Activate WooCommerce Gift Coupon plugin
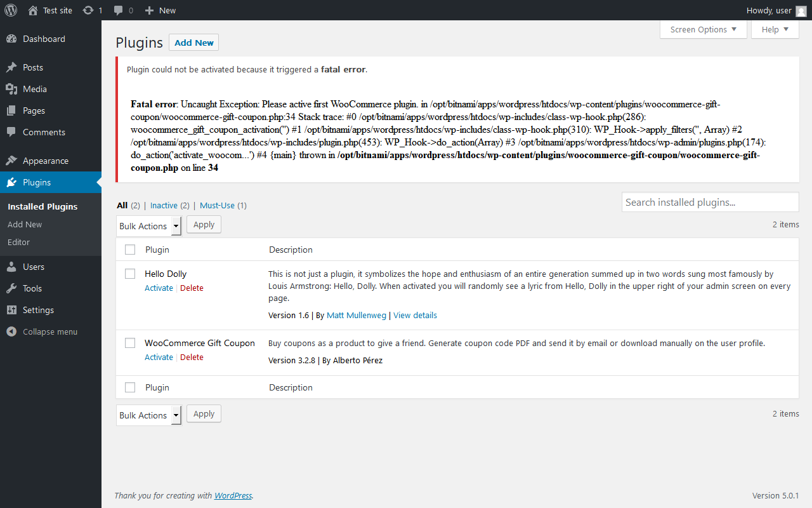The width and height of the screenshot is (812, 508). click(159, 357)
